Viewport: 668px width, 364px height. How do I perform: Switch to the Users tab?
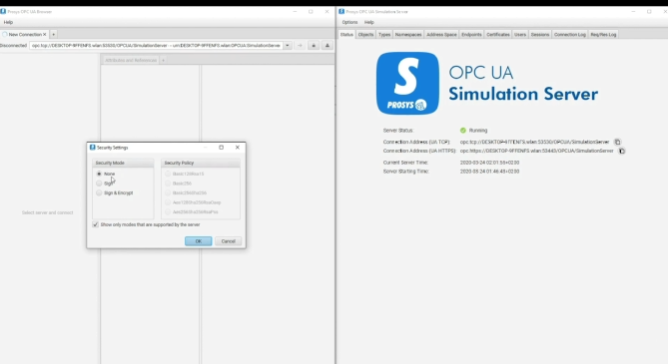[520, 35]
